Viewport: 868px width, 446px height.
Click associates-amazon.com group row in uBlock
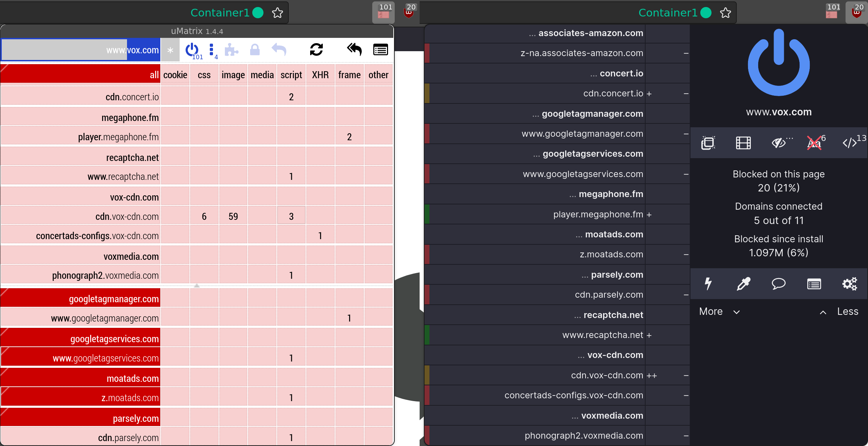tap(557, 33)
